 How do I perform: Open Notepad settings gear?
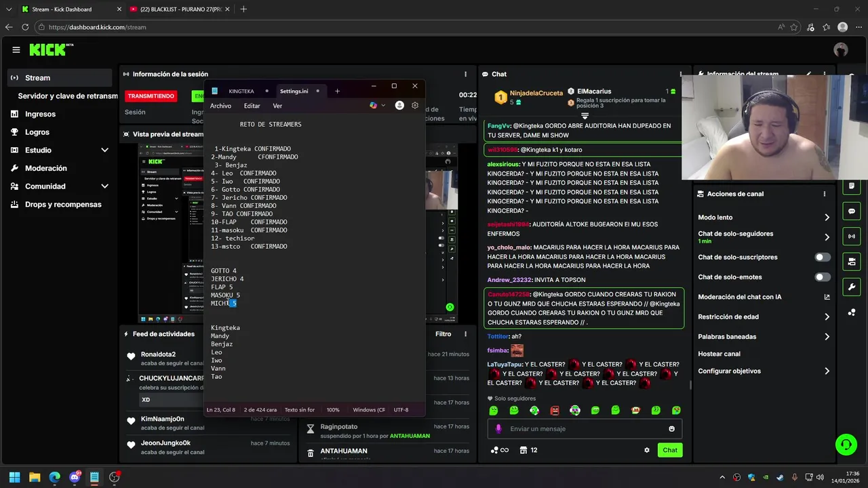(x=415, y=106)
